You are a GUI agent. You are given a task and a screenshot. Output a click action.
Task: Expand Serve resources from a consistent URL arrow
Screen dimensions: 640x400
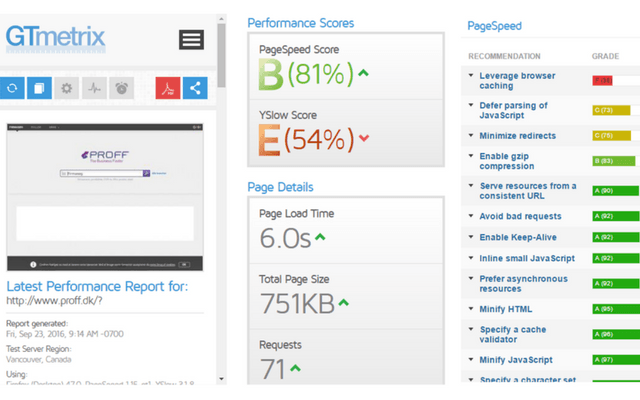click(x=471, y=186)
